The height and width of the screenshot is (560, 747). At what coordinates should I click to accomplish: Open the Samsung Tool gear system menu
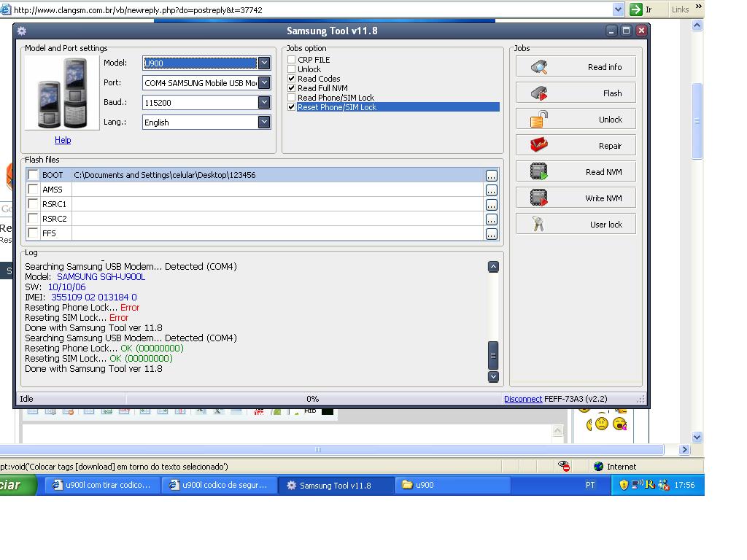click(x=22, y=31)
